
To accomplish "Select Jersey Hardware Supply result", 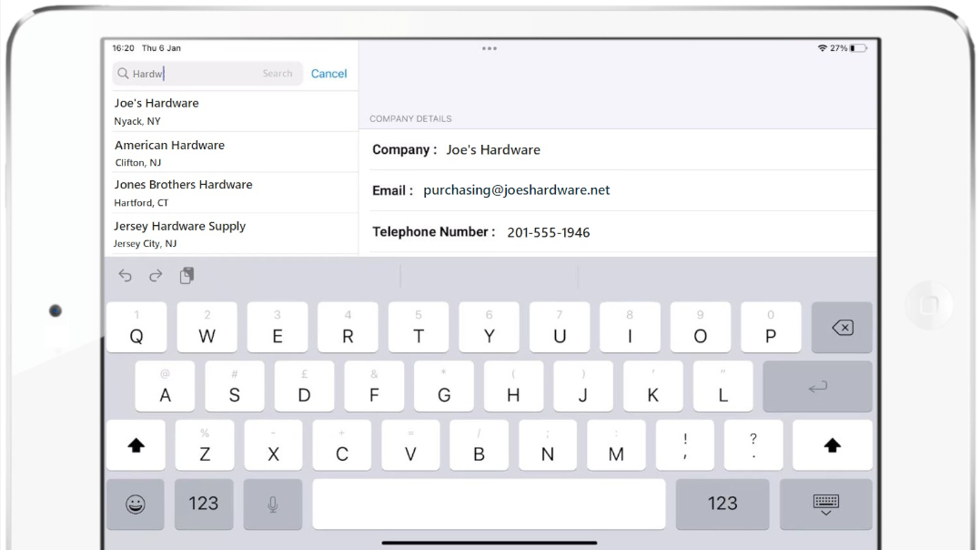I will click(231, 234).
